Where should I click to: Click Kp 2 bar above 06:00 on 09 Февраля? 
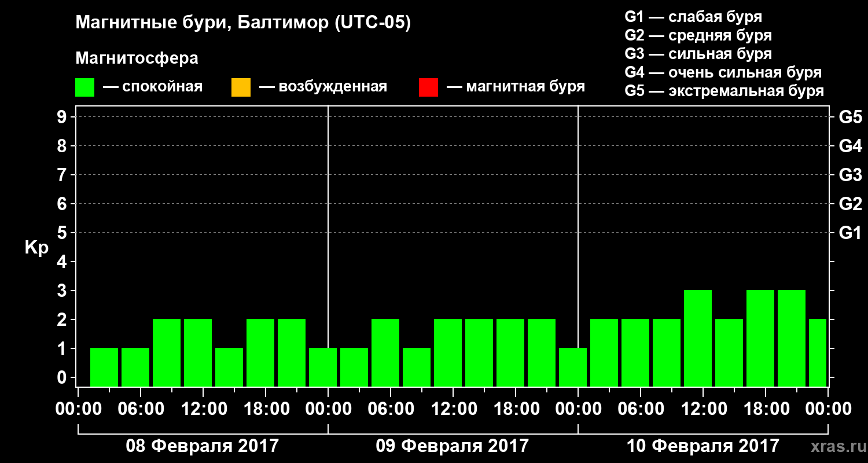point(385,352)
